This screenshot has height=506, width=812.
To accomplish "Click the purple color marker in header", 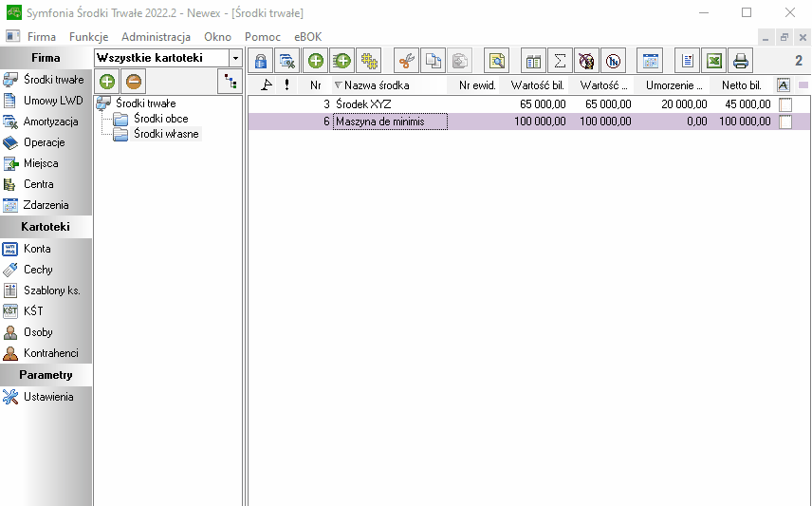I will pyautogui.click(x=803, y=85).
